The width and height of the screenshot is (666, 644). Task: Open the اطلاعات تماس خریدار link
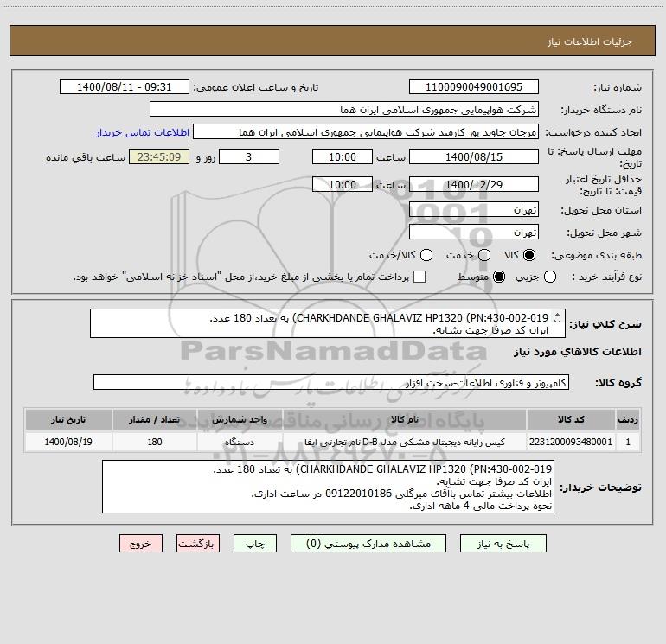pyautogui.click(x=143, y=132)
